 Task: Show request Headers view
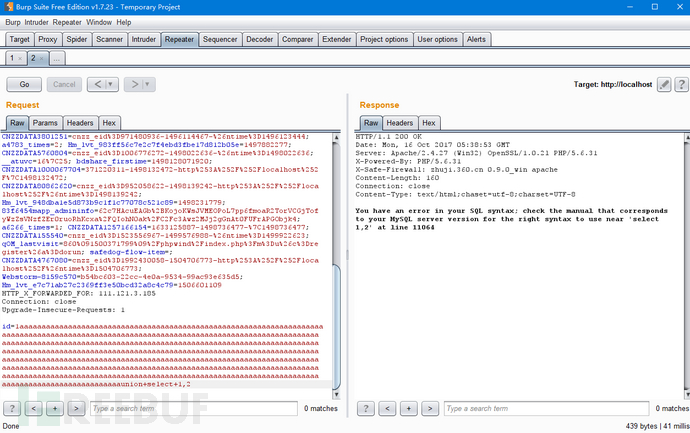click(x=80, y=123)
